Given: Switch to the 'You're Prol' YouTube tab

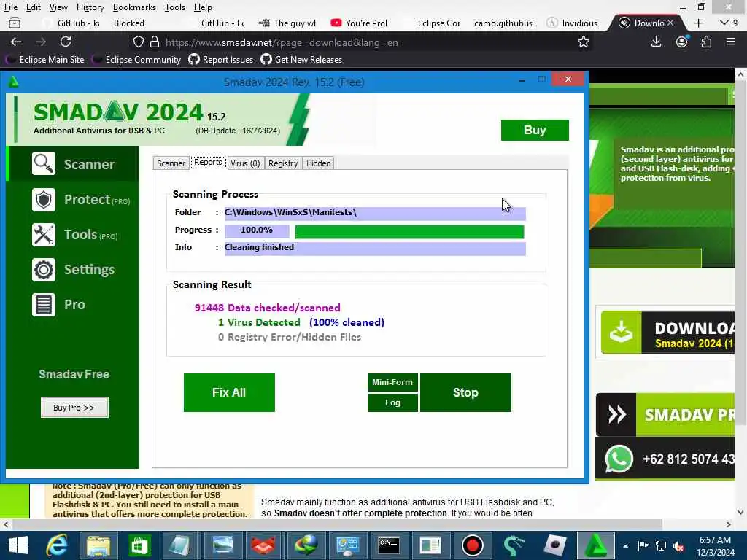Looking at the screenshot, I should pyautogui.click(x=360, y=23).
